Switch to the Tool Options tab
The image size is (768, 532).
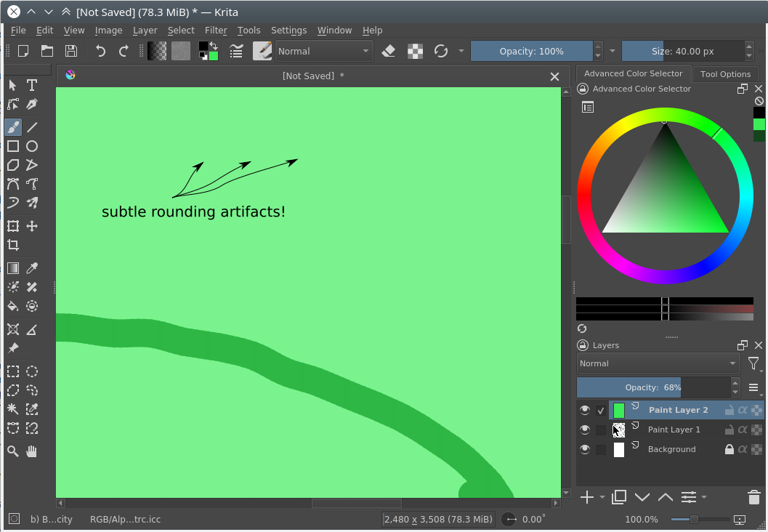click(725, 74)
